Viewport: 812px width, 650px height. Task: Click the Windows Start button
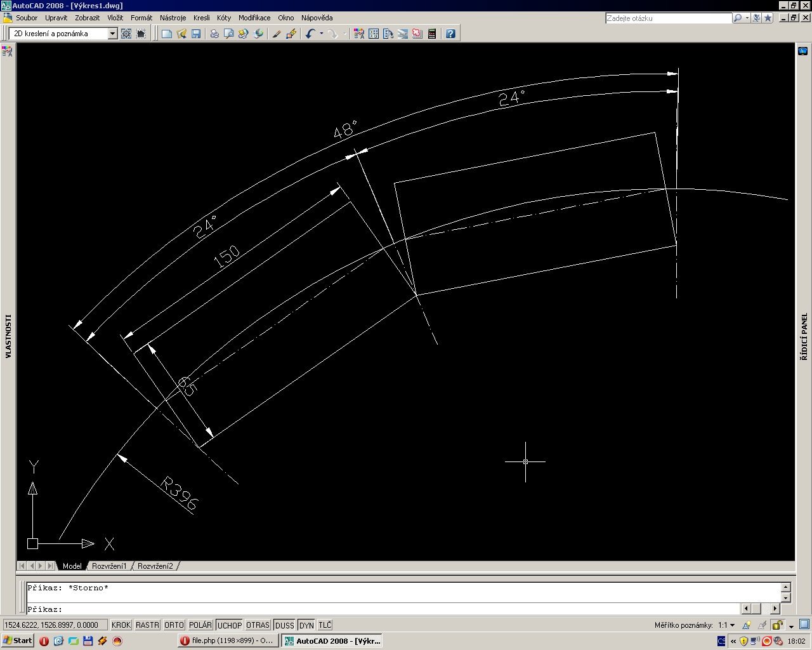[18, 640]
